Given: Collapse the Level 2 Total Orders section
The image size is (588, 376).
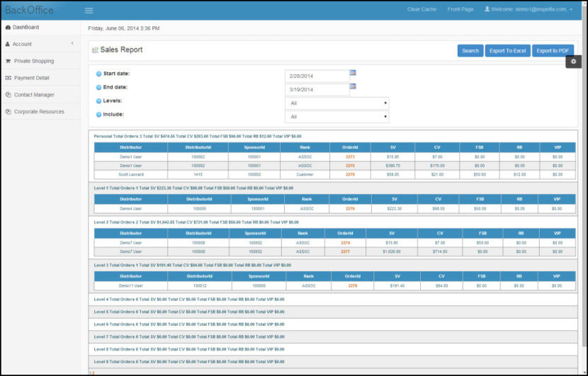Looking at the screenshot, I should point(196,222).
